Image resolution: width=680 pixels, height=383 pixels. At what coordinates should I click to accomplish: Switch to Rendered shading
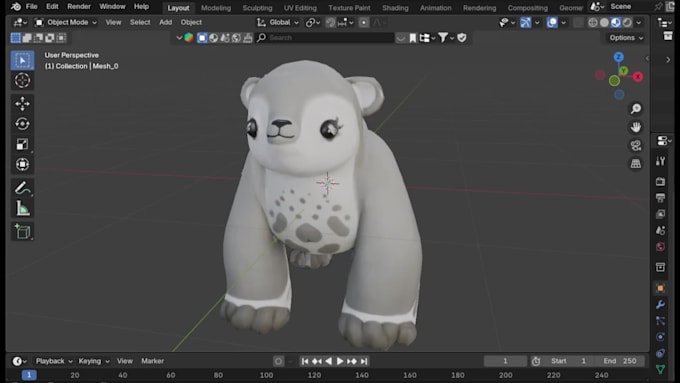(627, 22)
